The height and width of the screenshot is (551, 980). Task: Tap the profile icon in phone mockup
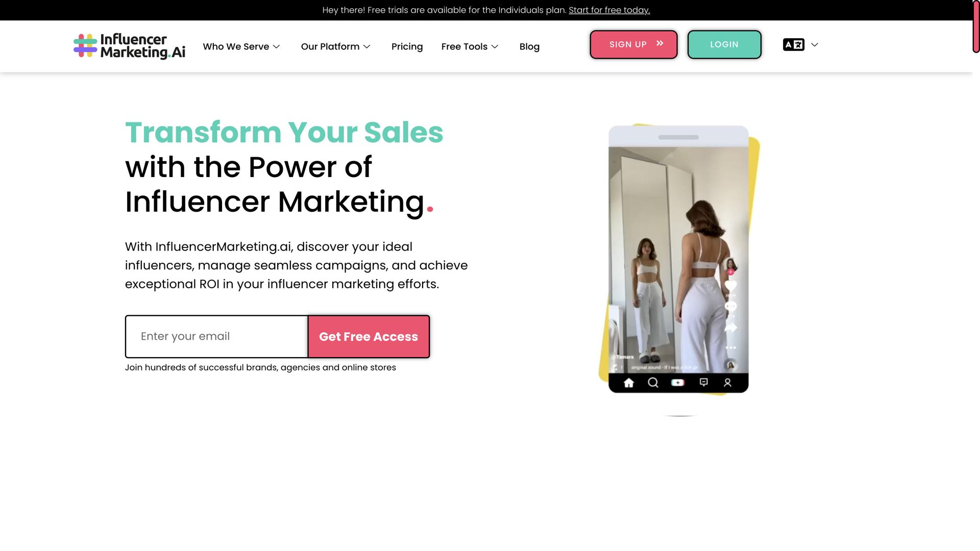click(728, 383)
